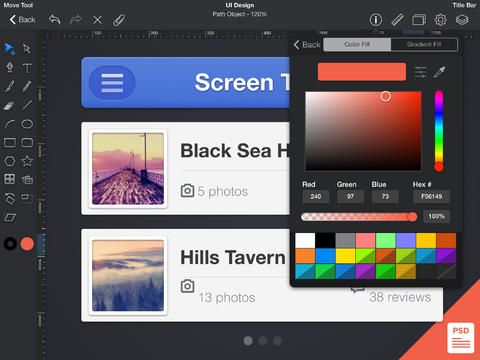Select the Rectangle tool
The width and height of the screenshot is (480, 360).
click(x=9, y=143)
